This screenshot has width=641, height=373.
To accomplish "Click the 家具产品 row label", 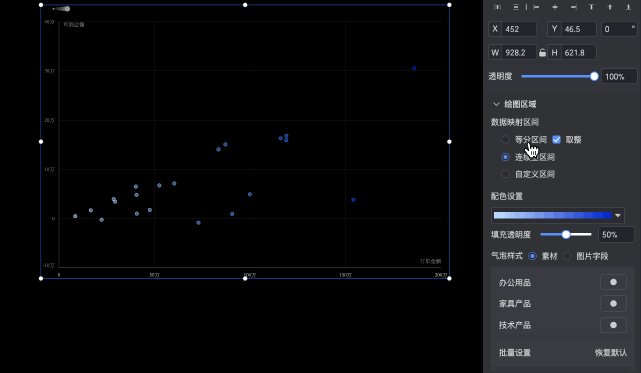I will 515,304.
